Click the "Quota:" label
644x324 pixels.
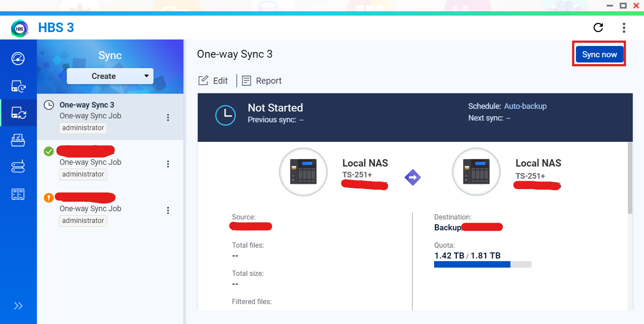[x=445, y=245]
